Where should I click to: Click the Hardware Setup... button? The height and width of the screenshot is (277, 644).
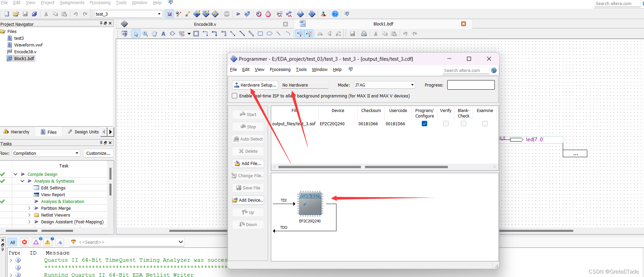click(x=255, y=85)
